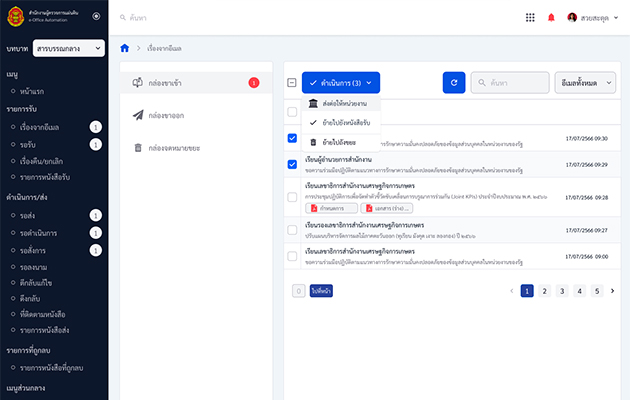Check the message dated 17/07/2566 09:27
Viewport: 630px width, 400px height.
pyautogui.click(x=292, y=230)
